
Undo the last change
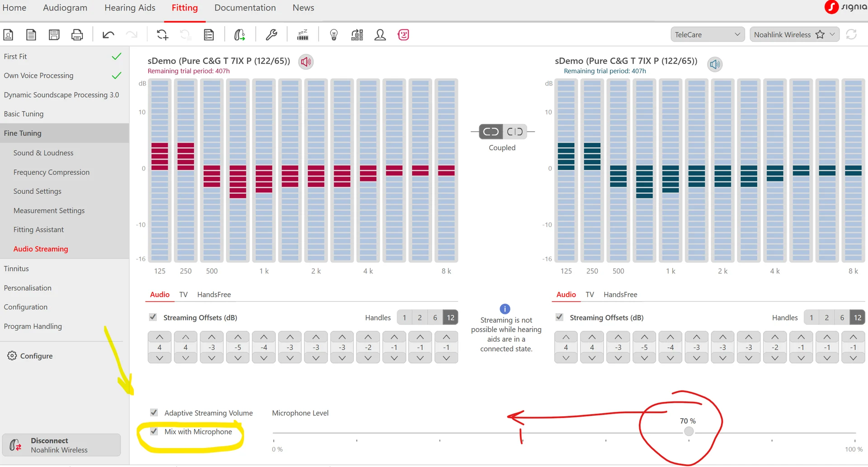(108, 35)
